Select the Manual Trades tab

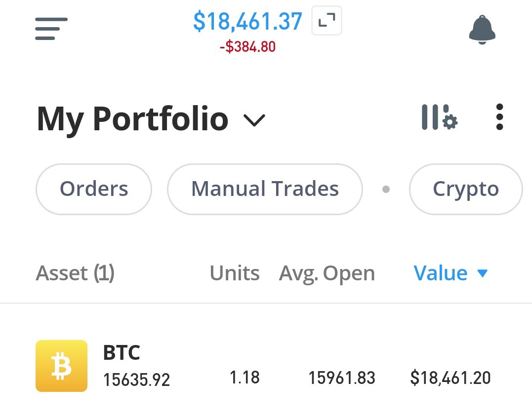[265, 189]
